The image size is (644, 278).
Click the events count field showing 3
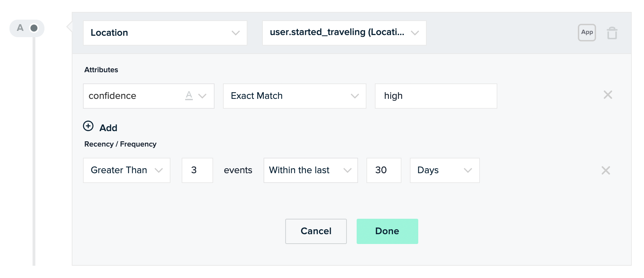tap(197, 170)
